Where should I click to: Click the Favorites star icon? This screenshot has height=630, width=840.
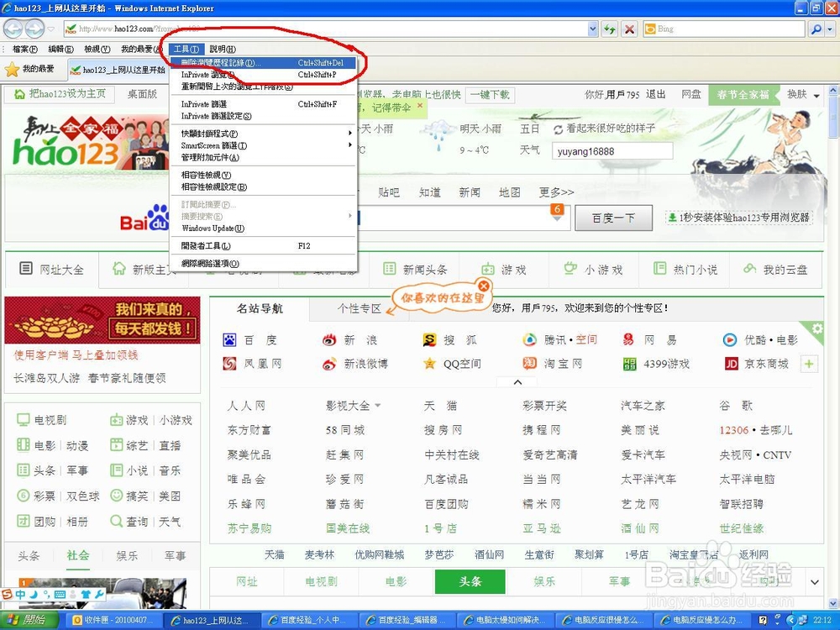pyautogui.click(x=12, y=69)
